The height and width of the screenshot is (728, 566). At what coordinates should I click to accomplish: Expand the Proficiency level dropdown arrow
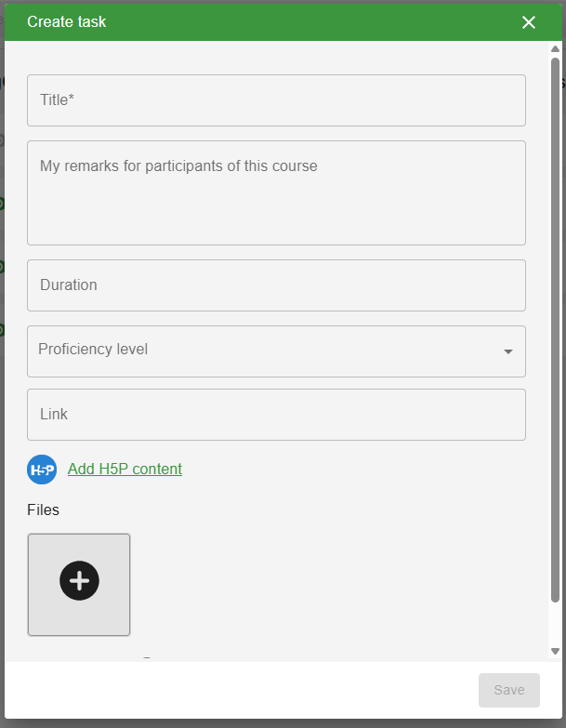coord(508,351)
